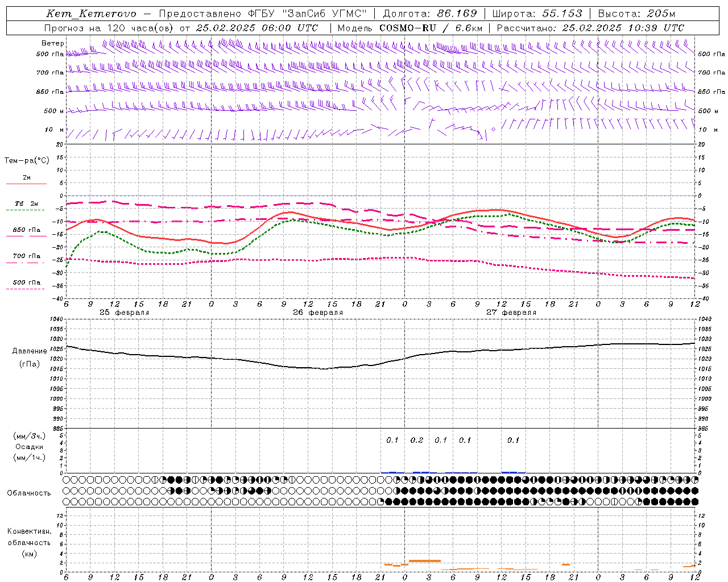Click the Td 2м legend entry

point(27,203)
